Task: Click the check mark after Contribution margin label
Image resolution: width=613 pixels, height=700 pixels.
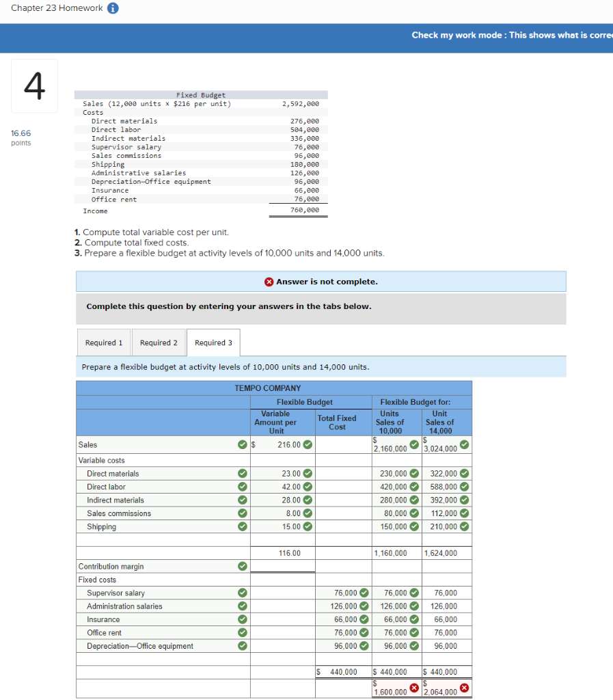Action: (242, 566)
